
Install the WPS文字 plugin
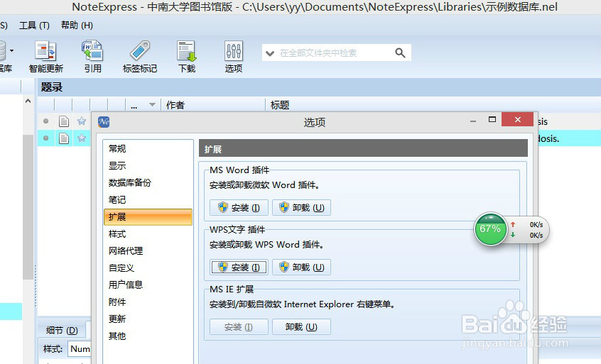pyautogui.click(x=239, y=268)
